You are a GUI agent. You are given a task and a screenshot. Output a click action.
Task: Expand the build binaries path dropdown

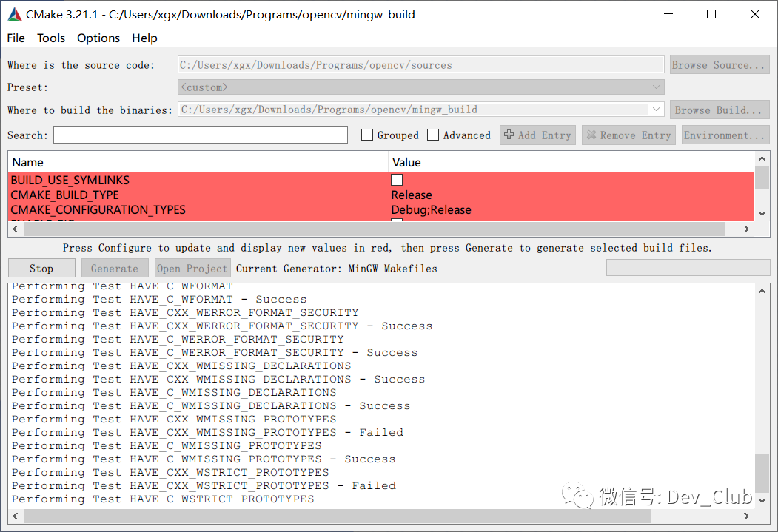(656, 109)
